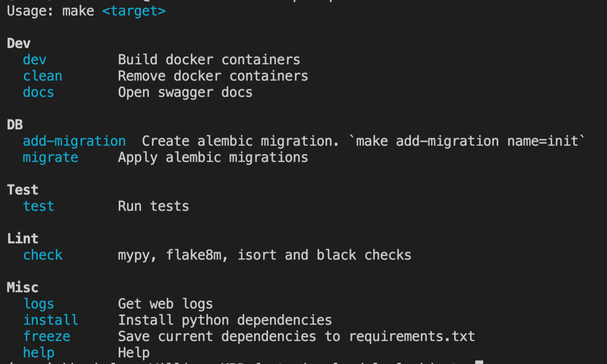607x364 pixels.
Task: Click the Misc section heading
Action: [x=23, y=288]
